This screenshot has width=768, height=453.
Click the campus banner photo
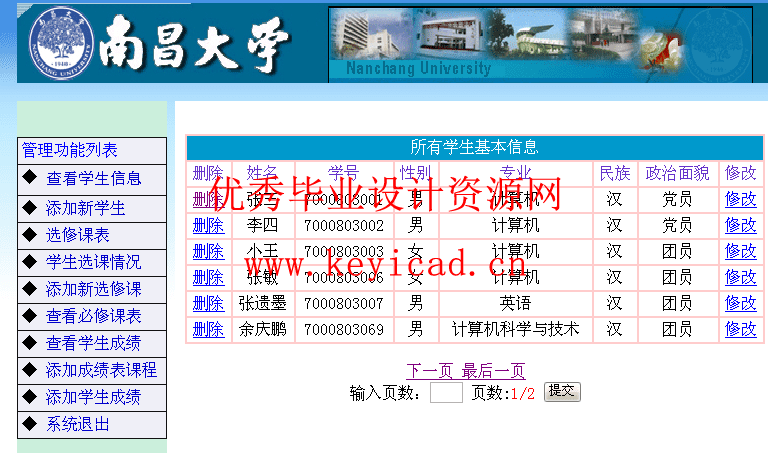(x=540, y=44)
